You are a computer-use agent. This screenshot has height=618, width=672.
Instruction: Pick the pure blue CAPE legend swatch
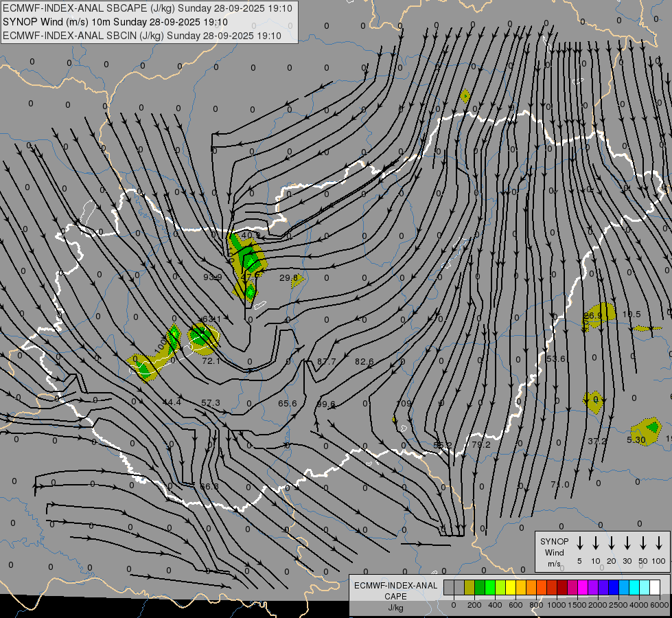[x=614, y=588]
